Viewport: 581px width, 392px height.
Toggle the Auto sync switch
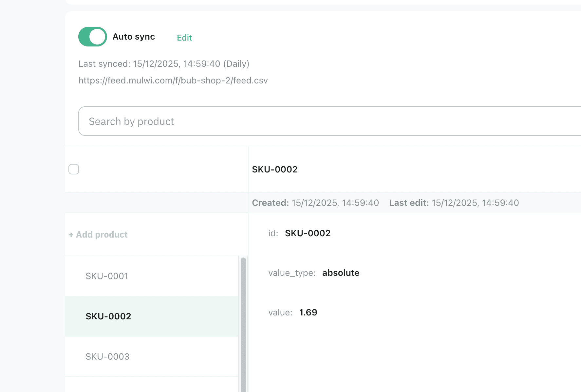point(92,37)
